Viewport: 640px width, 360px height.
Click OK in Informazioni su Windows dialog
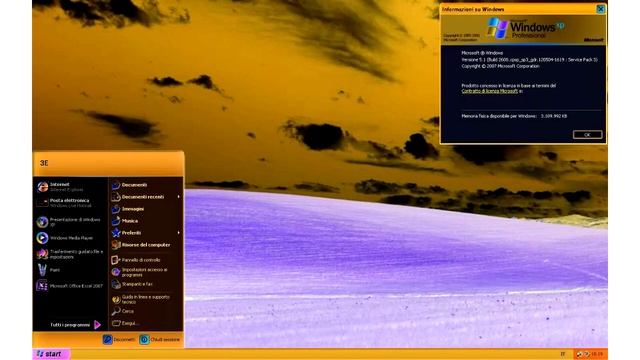point(587,135)
